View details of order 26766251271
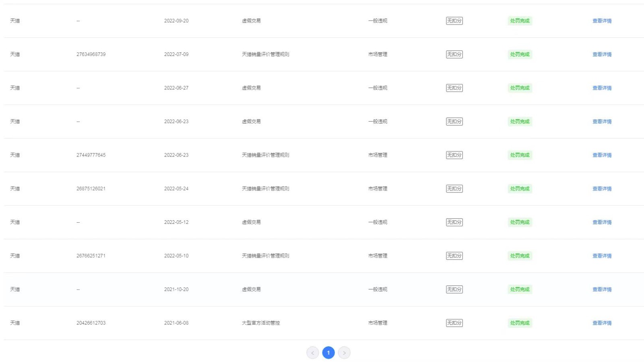This screenshot has width=644, height=362. tap(602, 256)
